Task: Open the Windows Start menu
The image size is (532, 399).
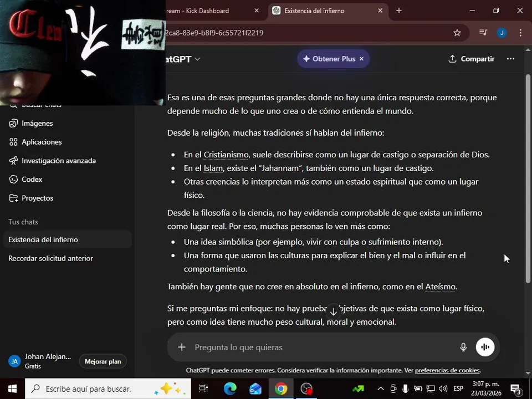Action: click(13, 389)
